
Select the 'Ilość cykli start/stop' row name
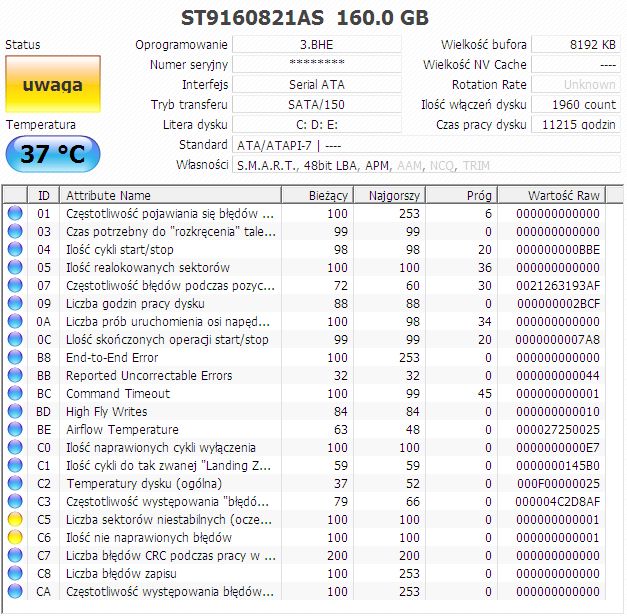tap(120, 249)
